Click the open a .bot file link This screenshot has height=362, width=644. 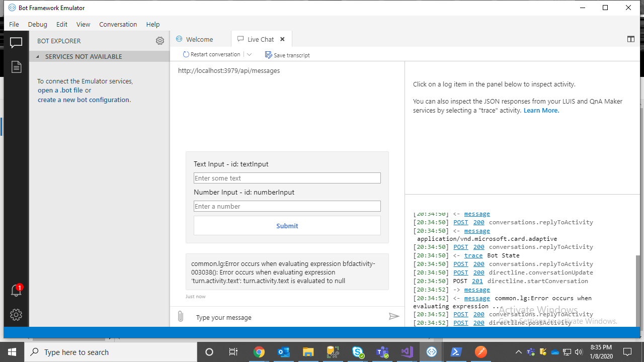click(x=60, y=90)
